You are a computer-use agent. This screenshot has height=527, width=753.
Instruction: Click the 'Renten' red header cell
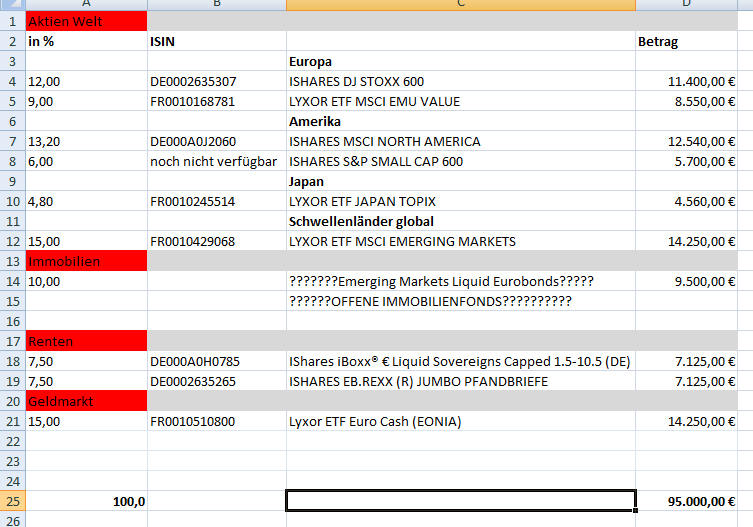click(x=86, y=342)
